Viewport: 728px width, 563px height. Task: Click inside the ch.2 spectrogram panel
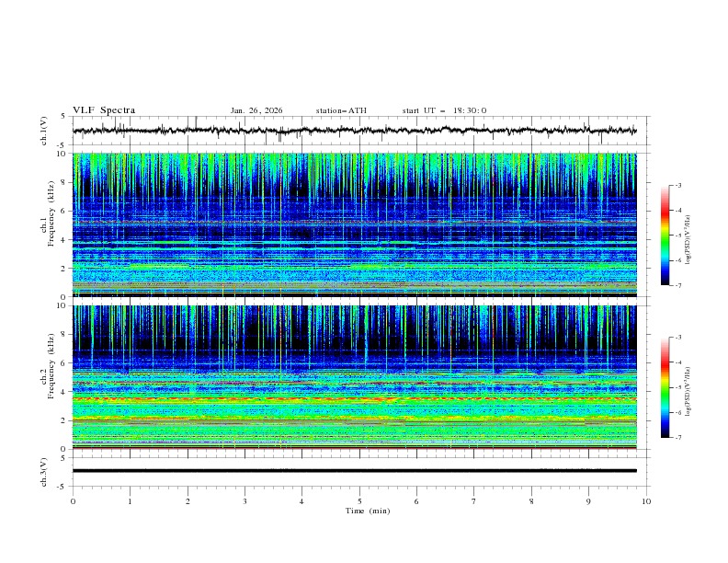coord(354,377)
